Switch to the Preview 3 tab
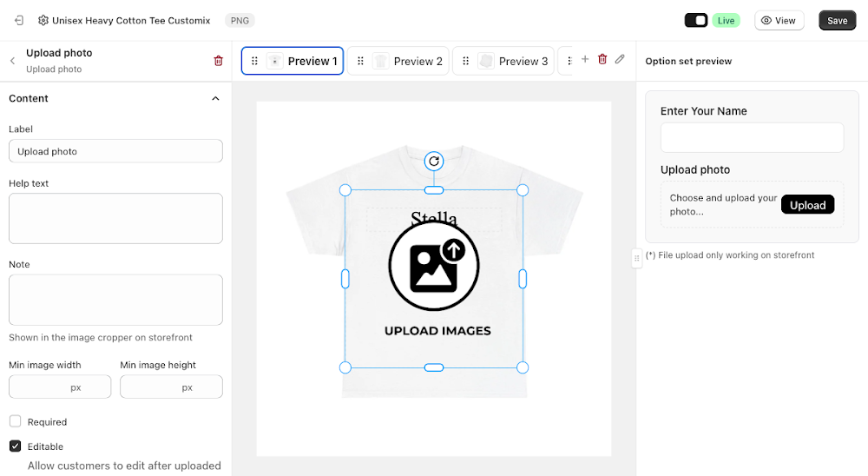868x476 pixels. click(503, 61)
